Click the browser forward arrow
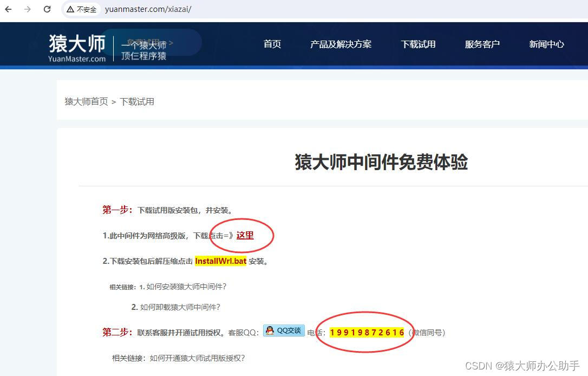588x376 pixels. [x=28, y=9]
